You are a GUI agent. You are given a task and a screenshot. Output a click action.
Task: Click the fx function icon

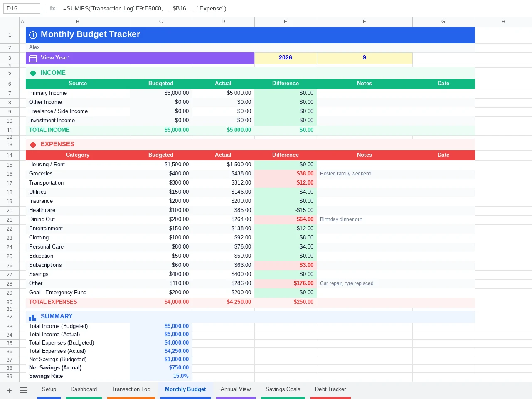[52, 8]
